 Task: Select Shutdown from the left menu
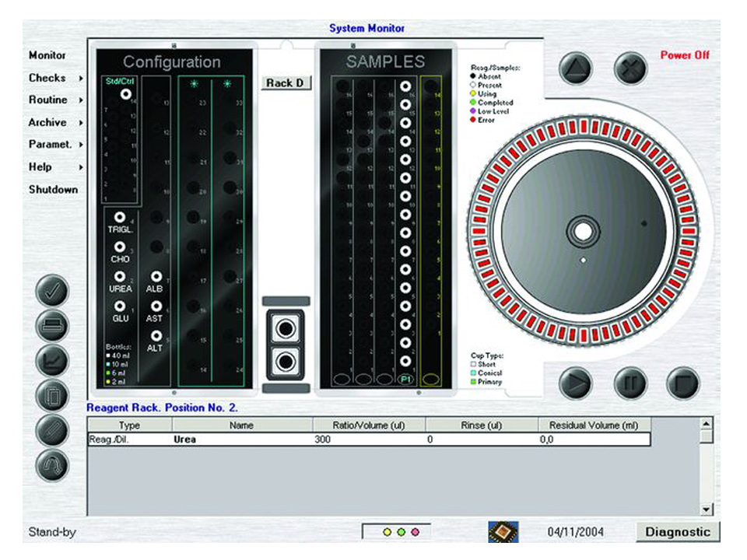[53, 189]
